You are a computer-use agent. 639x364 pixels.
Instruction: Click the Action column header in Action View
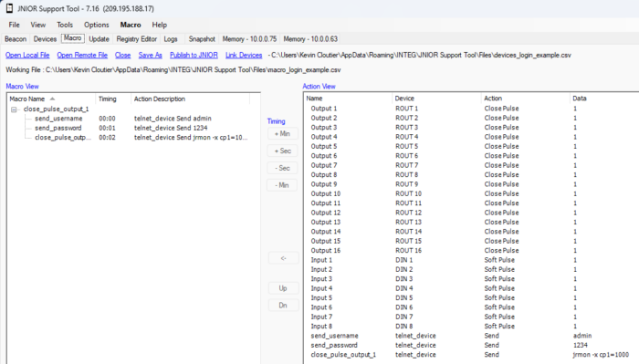[x=525, y=99]
